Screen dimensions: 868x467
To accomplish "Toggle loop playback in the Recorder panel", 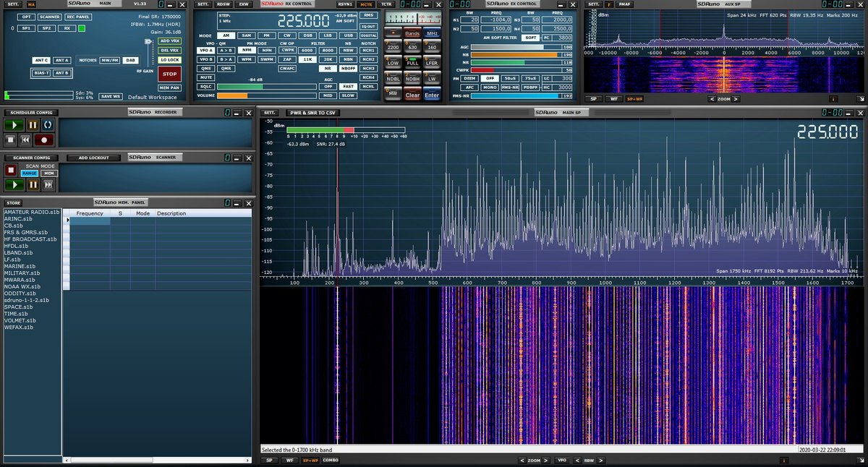I will (48, 125).
